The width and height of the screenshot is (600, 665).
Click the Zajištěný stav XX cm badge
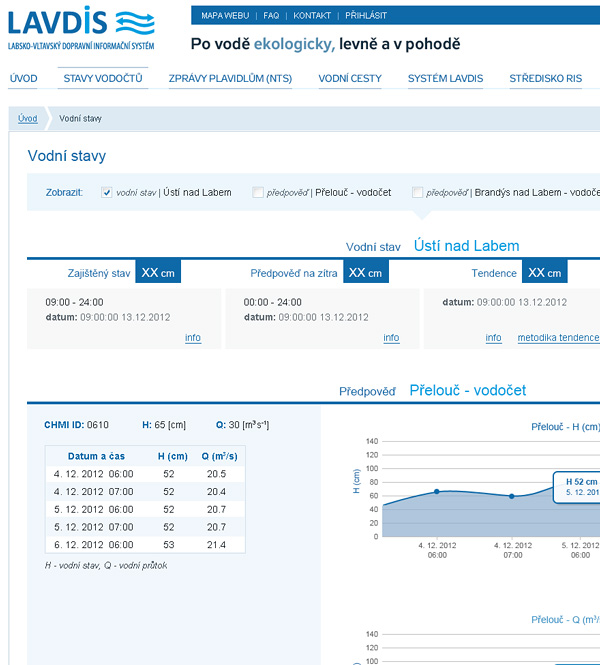158,271
